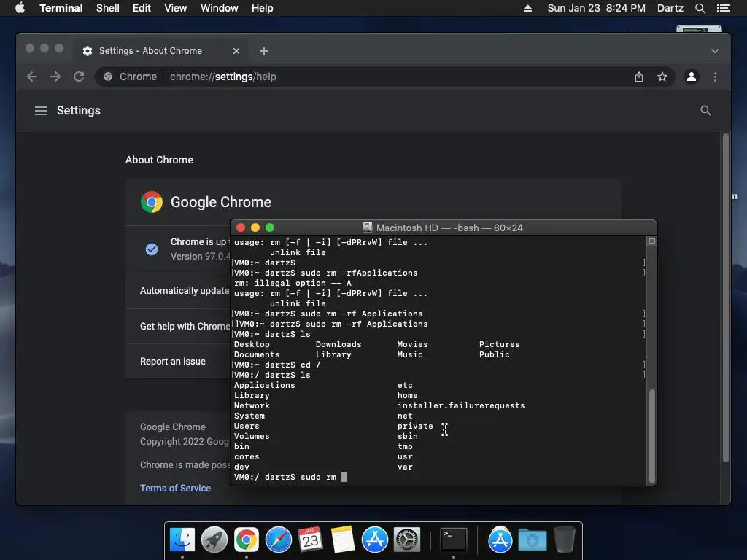747x560 pixels.
Task: Click 'installer.failurerequests' in Terminal output
Action: [x=461, y=405]
